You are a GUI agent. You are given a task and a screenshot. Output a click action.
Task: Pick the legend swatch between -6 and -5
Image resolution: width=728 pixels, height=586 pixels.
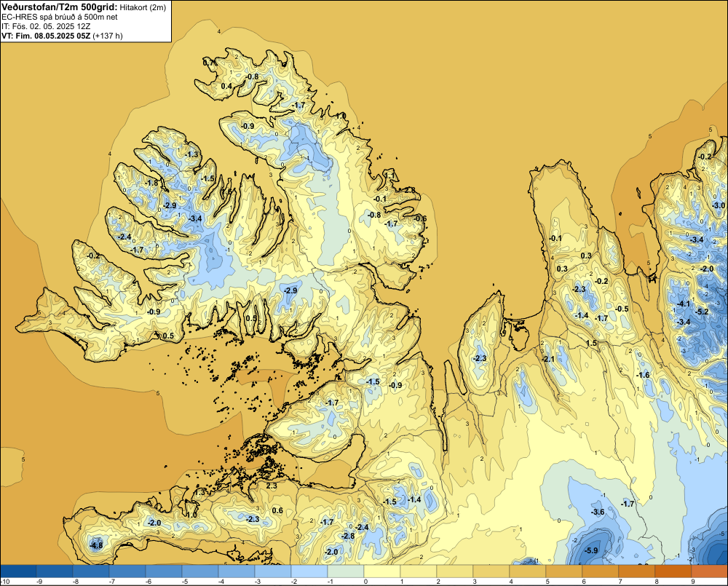(x=164, y=571)
